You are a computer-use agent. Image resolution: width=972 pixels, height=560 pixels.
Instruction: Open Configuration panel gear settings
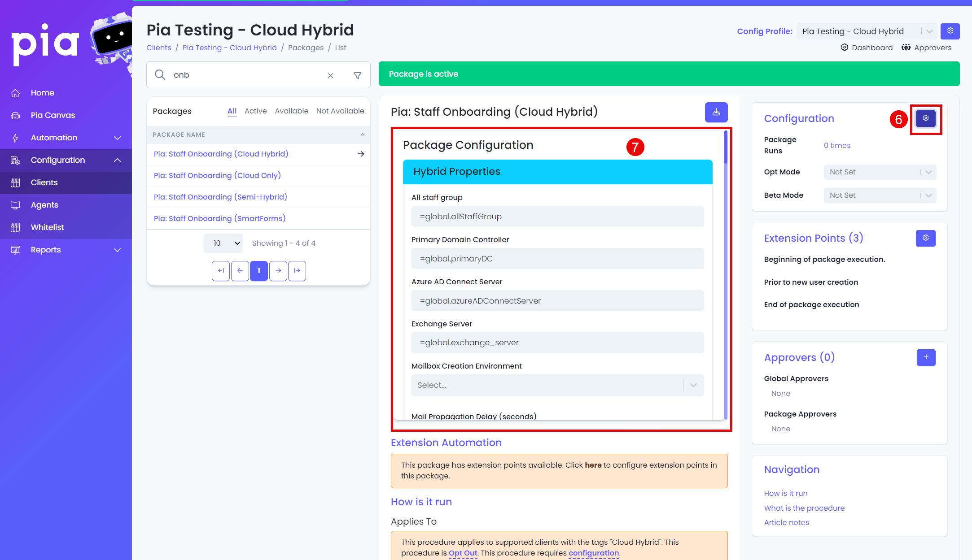point(926,118)
